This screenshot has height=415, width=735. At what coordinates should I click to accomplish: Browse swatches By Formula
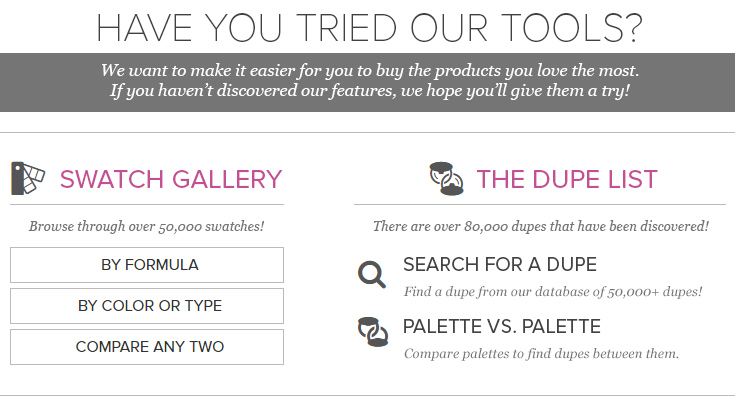click(147, 265)
